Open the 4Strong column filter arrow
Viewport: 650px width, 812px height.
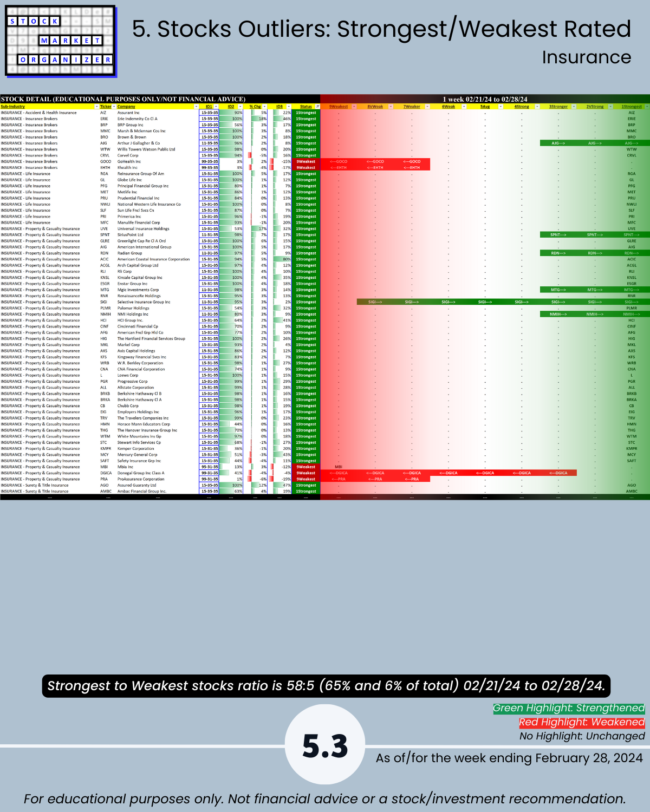coord(537,107)
